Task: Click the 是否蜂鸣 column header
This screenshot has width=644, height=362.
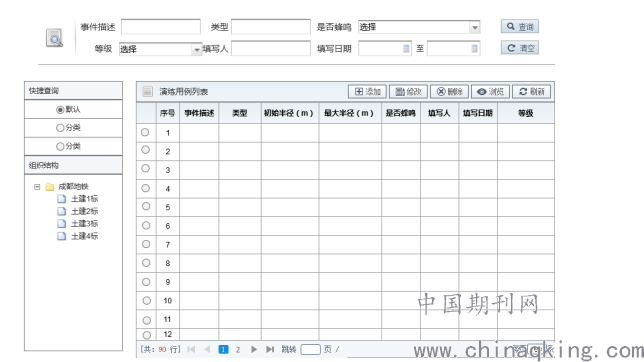Action: pyautogui.click(x=401, y=113)
